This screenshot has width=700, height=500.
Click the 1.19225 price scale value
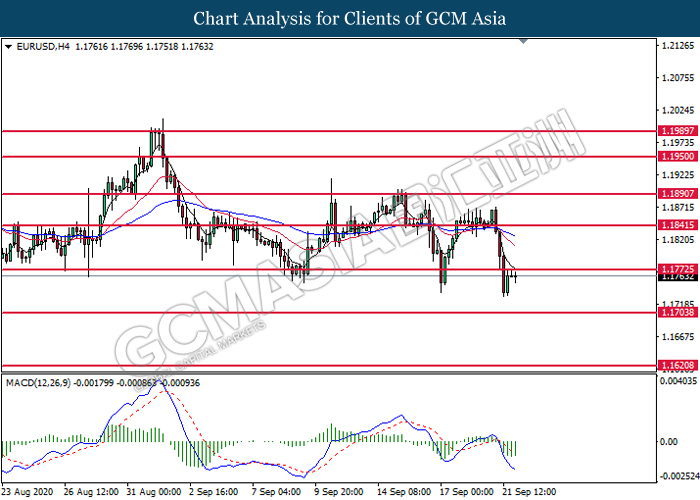(678, 175)
